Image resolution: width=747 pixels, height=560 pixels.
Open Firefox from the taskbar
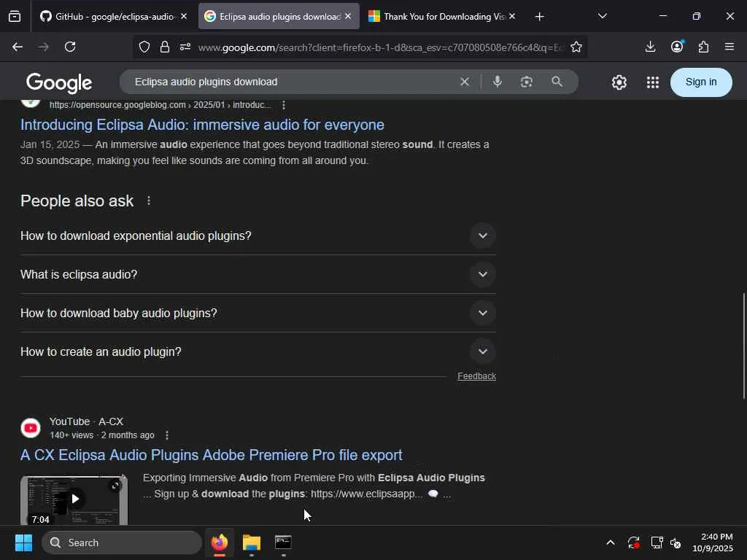(x=219, y=542)
